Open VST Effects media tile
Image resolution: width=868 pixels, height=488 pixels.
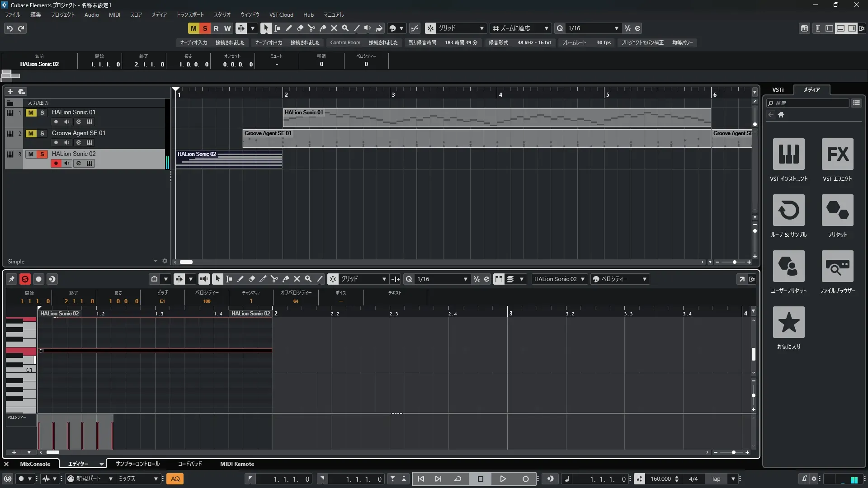837,154
